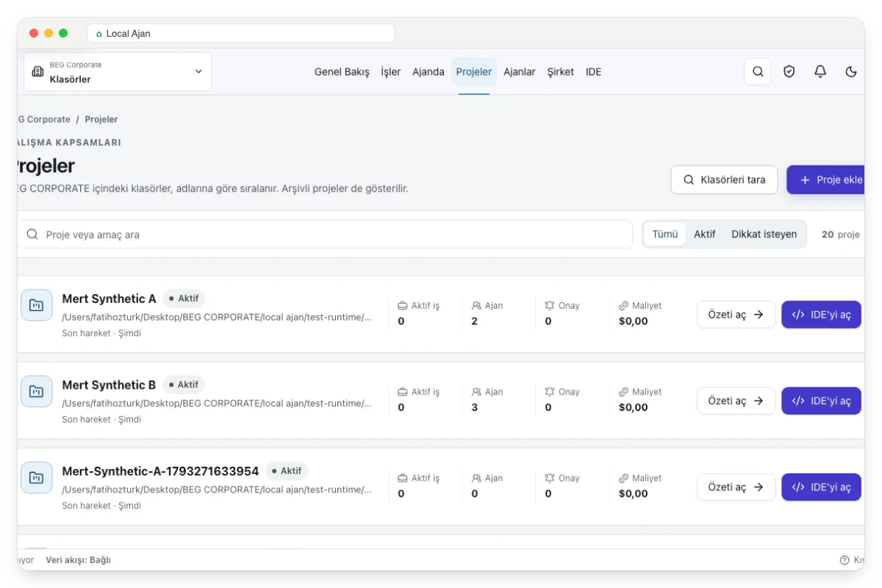
Task: Select the Dikkat isteyen filter
Action: pos(764,234)
